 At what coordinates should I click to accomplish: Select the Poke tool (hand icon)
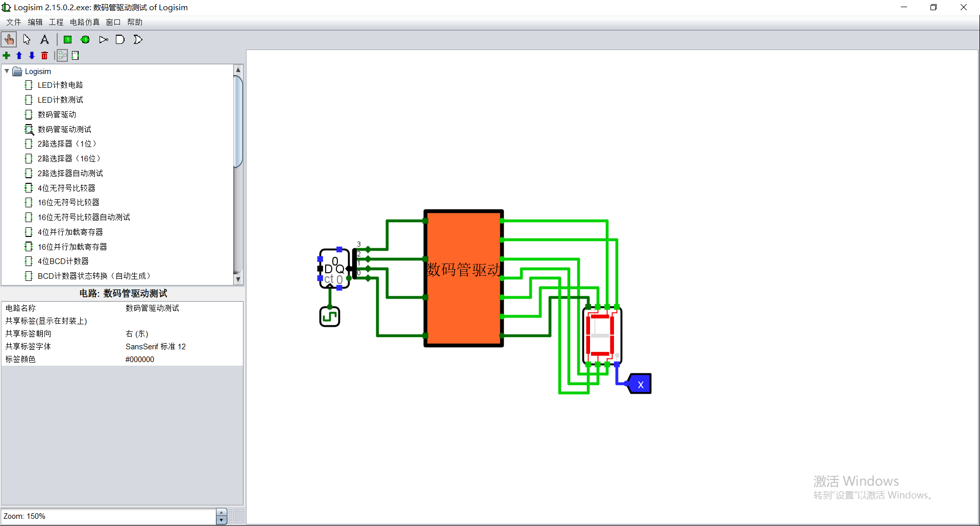pyautogui.click(x=9, y=39)
